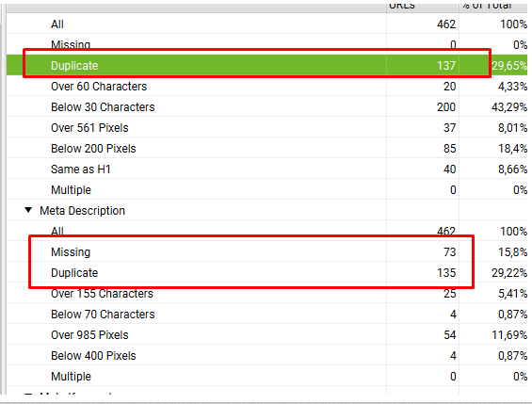Select the bottom Multiple row under Meta Description
The height and width of the screenshot is (404, 532).
[266, 376]
